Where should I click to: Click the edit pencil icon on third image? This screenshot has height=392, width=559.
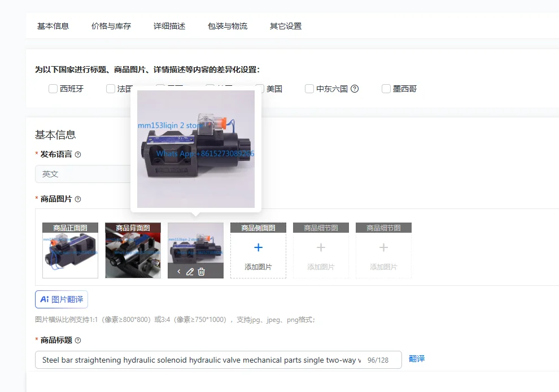190,272
